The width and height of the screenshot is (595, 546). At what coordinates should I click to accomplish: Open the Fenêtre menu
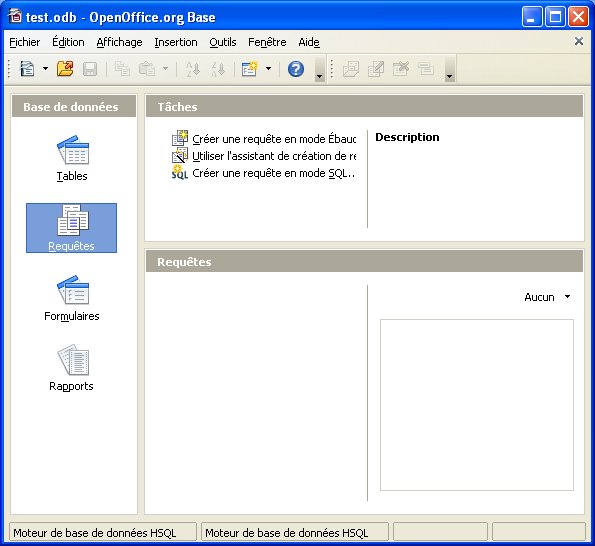267,42
